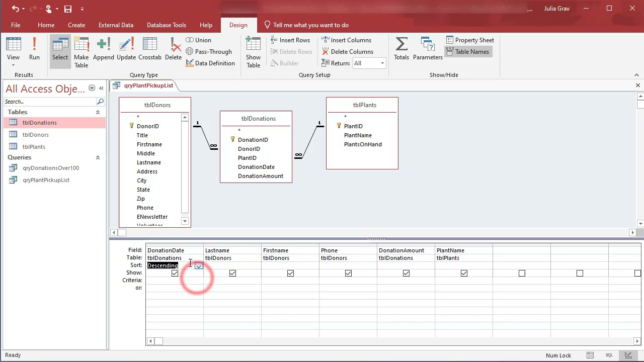
Task: Uncheck Show box for Lastname column
Action: [232, 273]
